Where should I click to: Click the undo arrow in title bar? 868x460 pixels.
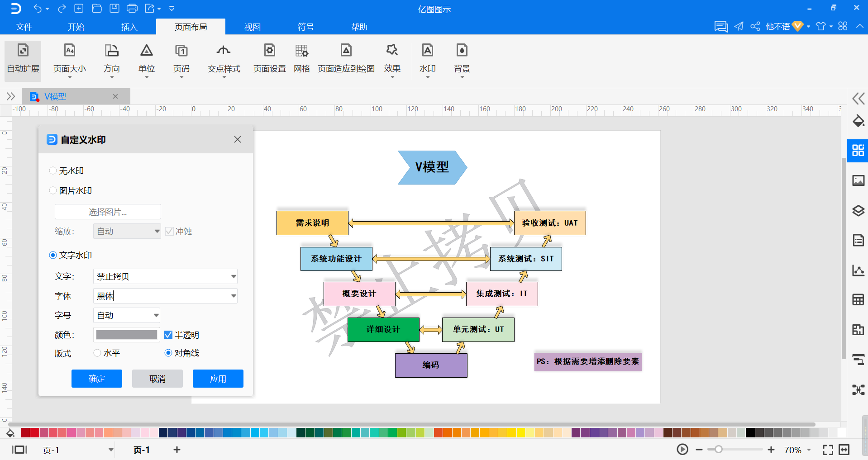pos(38,8)
